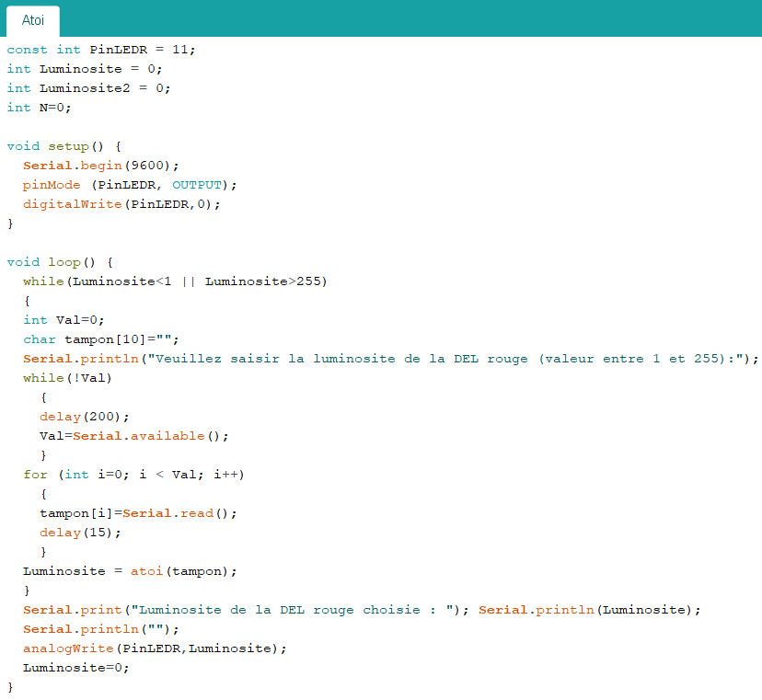This screenshot has height=700, width=762.
Task: Click the char tampon[10] declaration
Action: (101, 339)
